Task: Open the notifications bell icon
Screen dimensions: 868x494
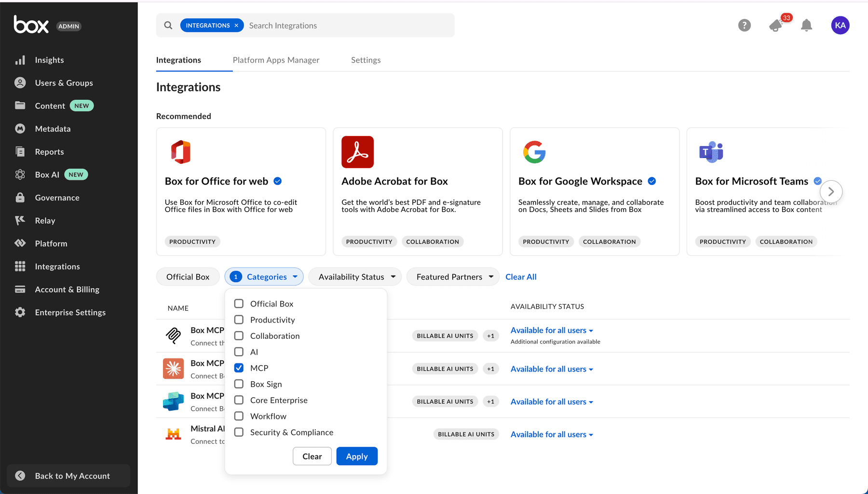Action: click(x=806, y=26)
